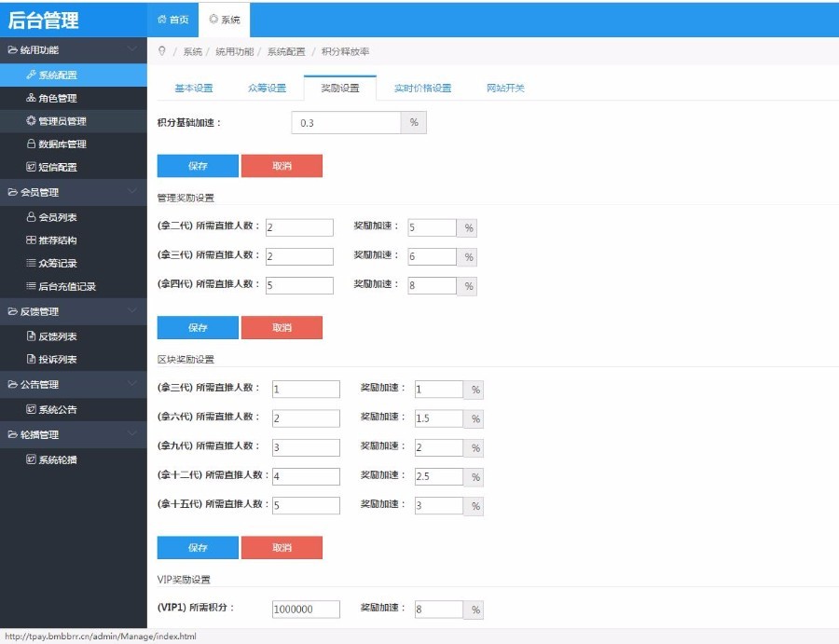839x644 pixels.
Task: Click 拿六代 reward acceleration field showing 1.5
Action: click(439, 418)
